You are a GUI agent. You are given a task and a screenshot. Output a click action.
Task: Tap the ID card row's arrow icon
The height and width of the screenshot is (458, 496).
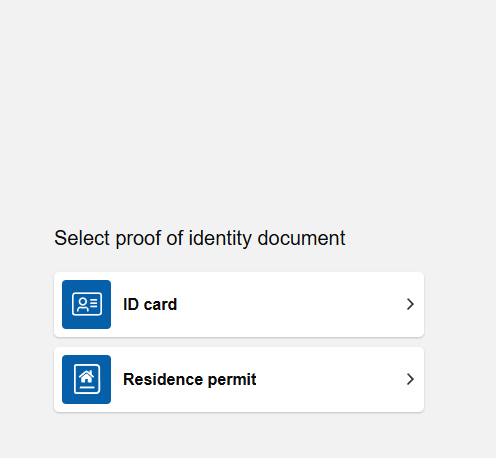410,304
